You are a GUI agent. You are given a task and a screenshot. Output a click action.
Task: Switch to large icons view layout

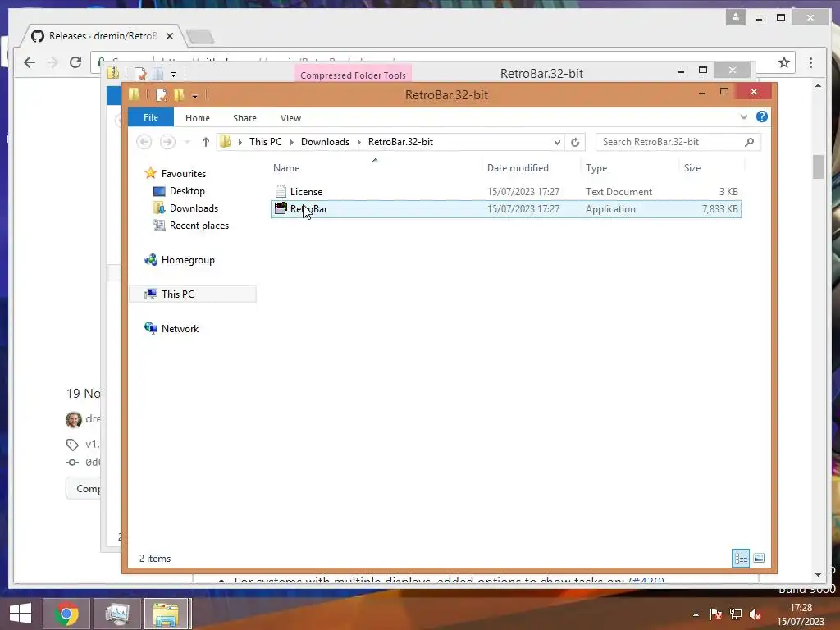(759, 558)
